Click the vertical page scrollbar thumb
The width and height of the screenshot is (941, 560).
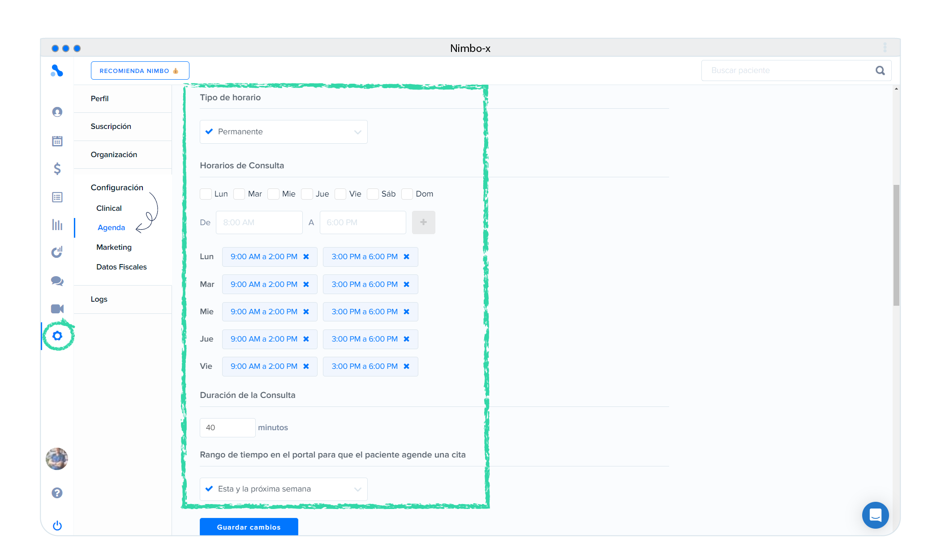click(896, 245)
